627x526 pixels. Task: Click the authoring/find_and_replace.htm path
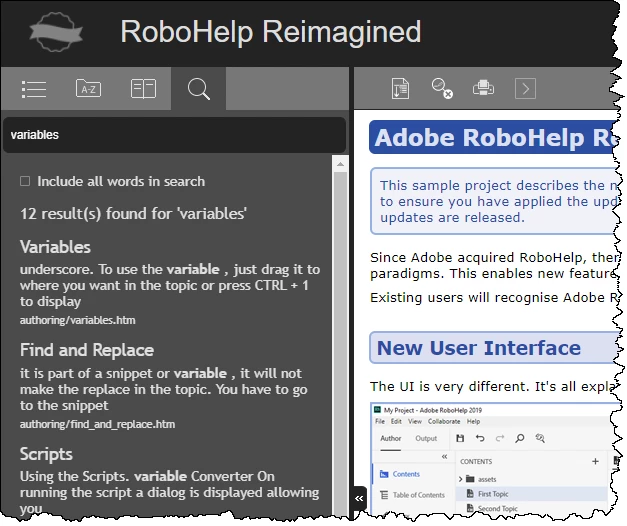coord(98,424)
